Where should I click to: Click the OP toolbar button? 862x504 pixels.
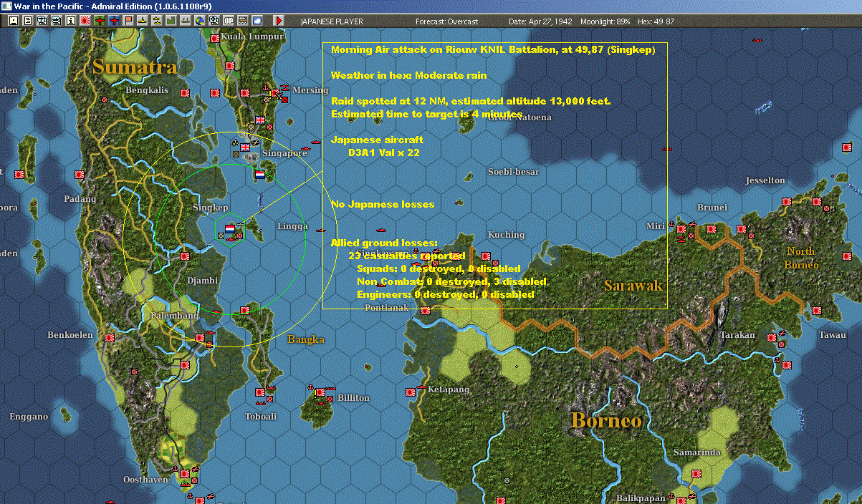click(229, 21)
